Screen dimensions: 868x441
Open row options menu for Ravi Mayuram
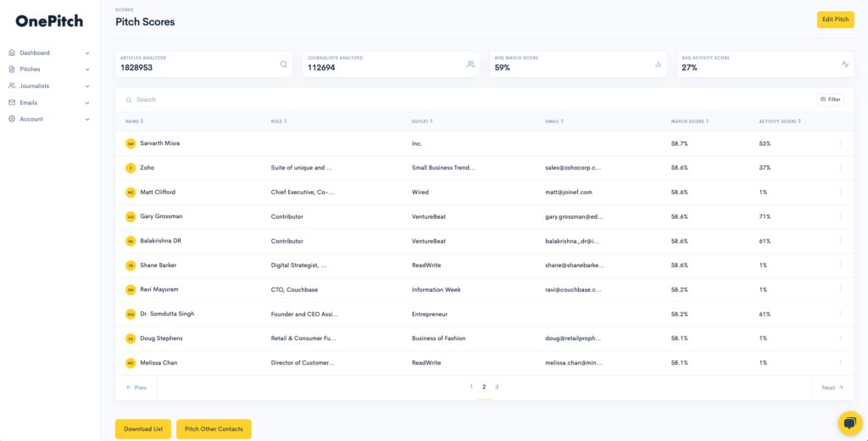(x=840, y=290)
